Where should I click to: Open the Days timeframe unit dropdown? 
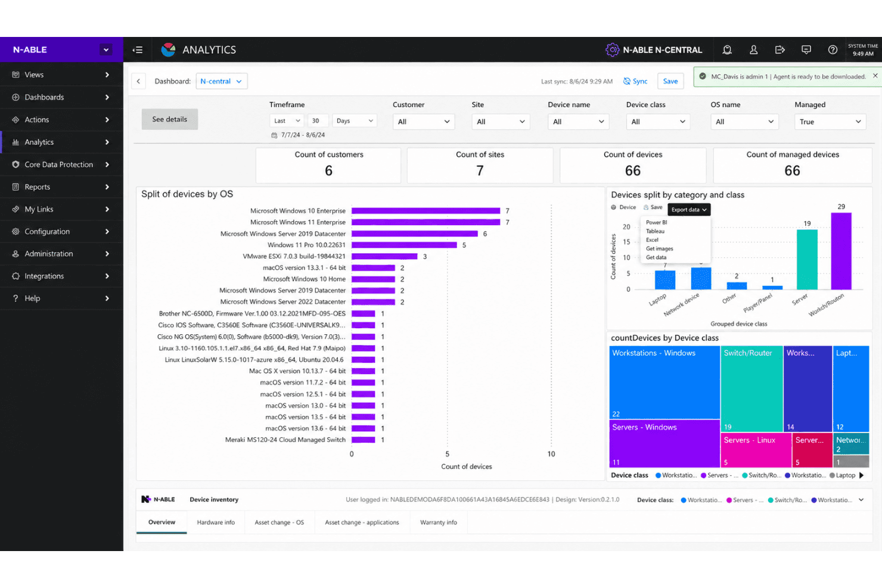click(355, 121)
